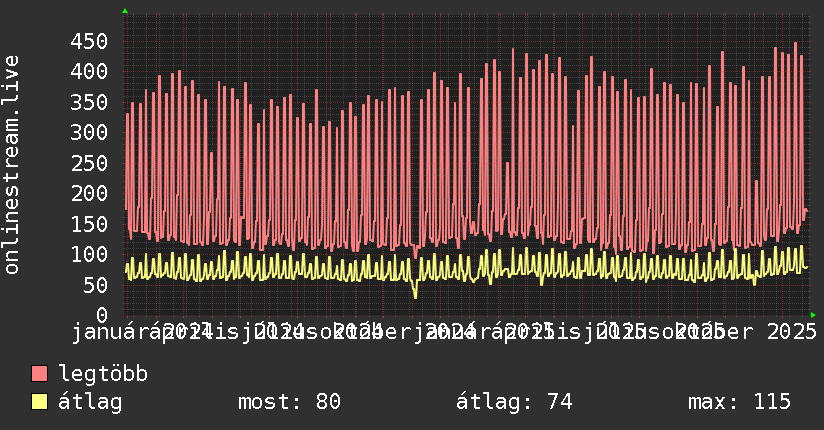Click the red legtöbb legend swatch
The image size is (824, 430).
(39, 374)
